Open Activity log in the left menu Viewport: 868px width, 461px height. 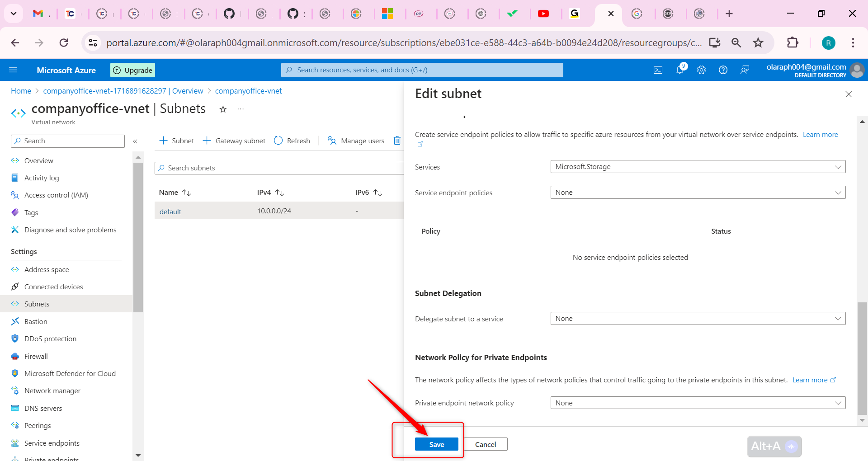[42, 178]
